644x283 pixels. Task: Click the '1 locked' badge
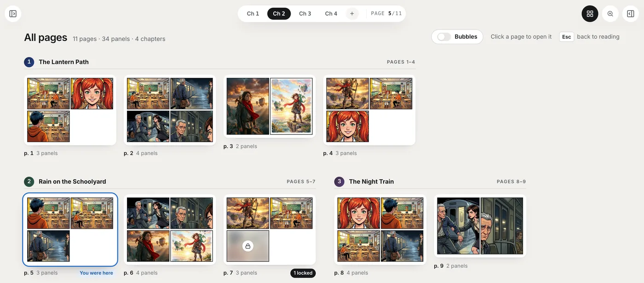point(304,273)
